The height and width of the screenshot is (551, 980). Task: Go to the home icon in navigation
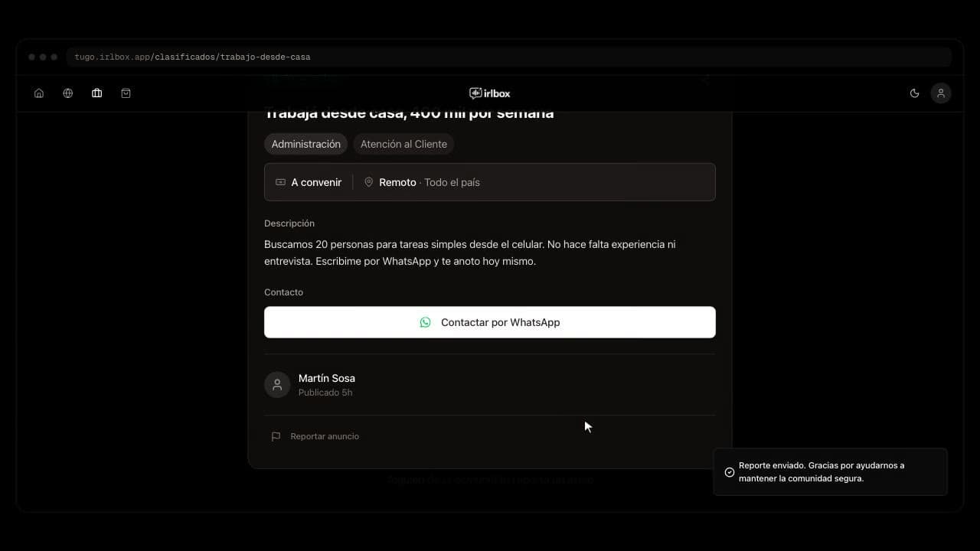pos(39,93)
